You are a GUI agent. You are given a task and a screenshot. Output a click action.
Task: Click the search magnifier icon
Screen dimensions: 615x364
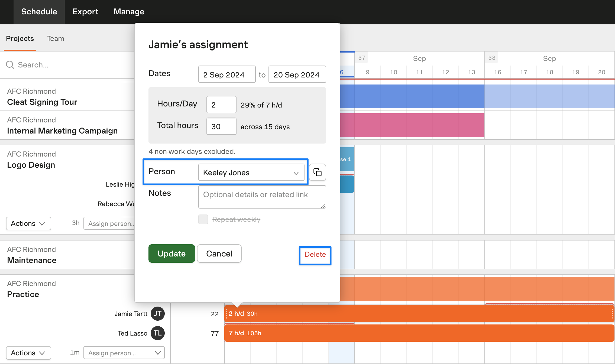(x=10, y=65)
